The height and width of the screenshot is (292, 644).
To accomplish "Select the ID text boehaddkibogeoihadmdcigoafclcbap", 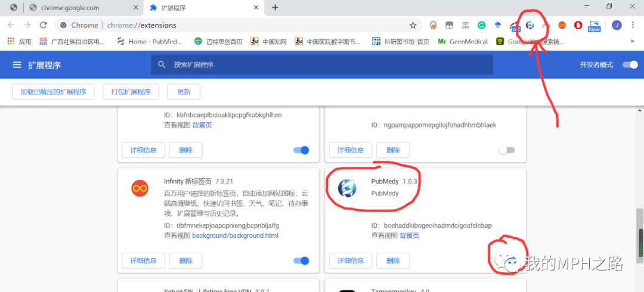I will tap(438, 225).
